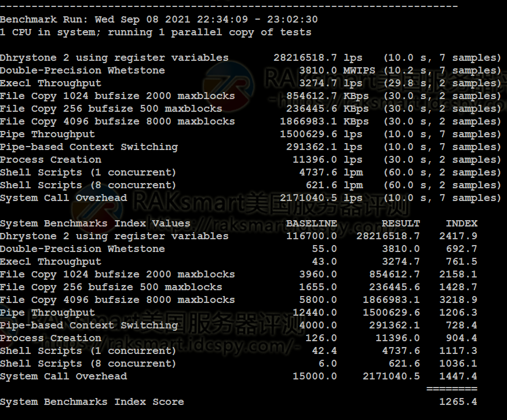Select the Pipe Throughput baseline 12440.0
This screenshot has width=507, height=420.
click(x=315, y=313)
